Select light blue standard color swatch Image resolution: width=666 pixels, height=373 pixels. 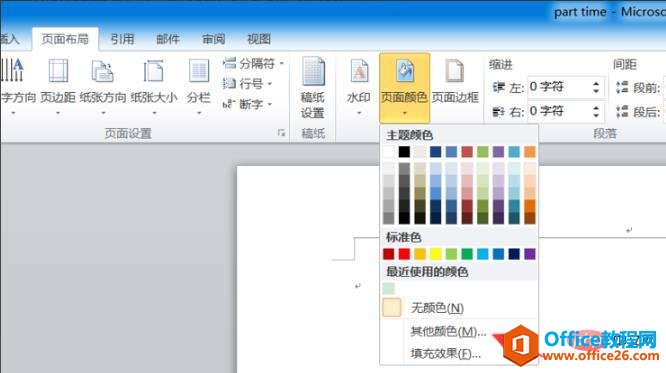tap(483, 254)
